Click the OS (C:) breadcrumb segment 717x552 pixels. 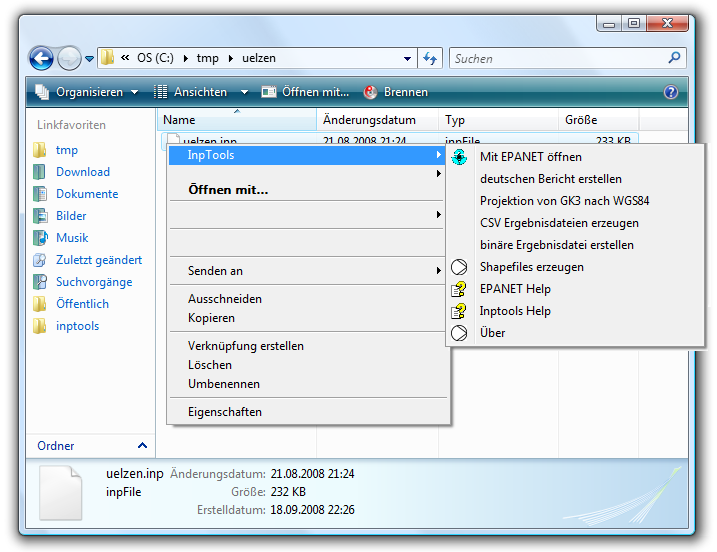tap(155, 59)
